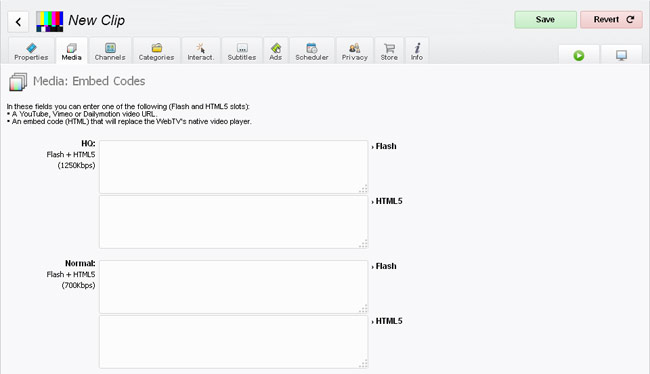
Task: Focus the Normal HTML5 embed code field
Action: (x=233, y=342)
